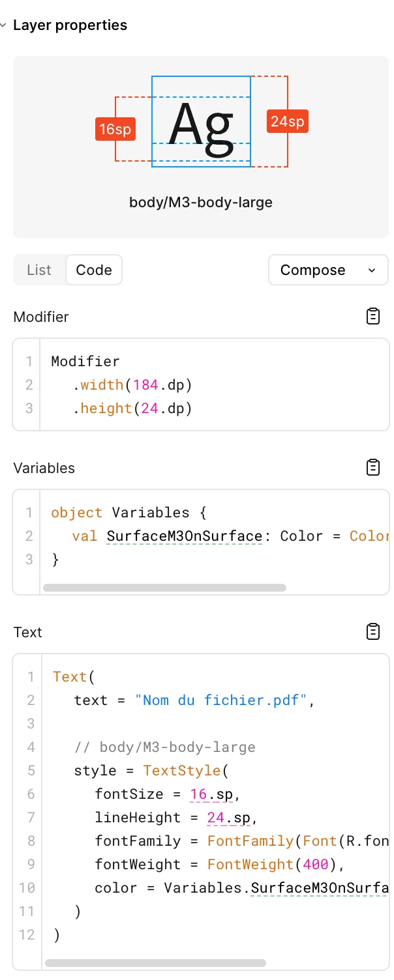Open the Compose language dropdown
This screenshot has width=394, height=980.
pos(328,270)
